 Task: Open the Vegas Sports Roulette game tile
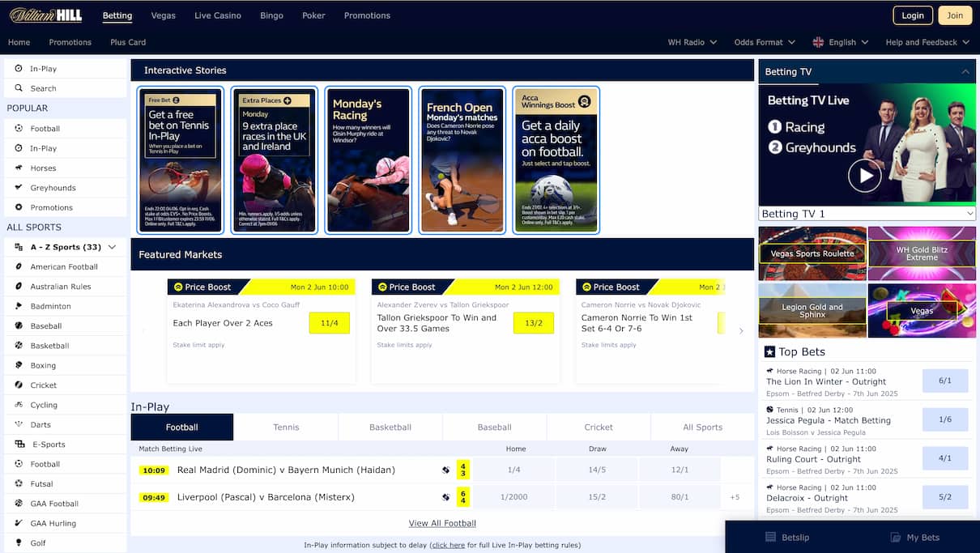point(812,253)
